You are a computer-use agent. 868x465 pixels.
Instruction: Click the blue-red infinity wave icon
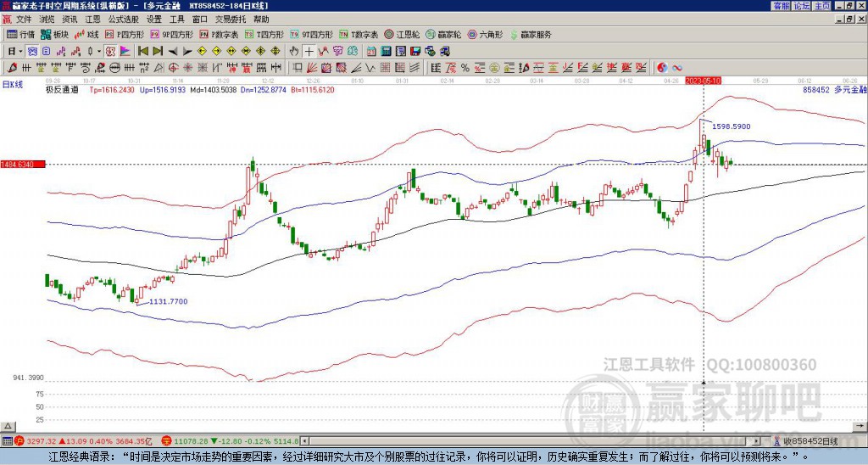pyautogui.click(x=677, y=68)
